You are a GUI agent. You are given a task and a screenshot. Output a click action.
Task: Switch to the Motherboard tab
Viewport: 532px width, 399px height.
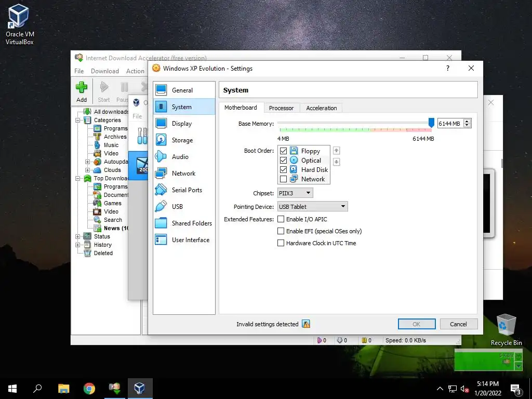pos(241,108)
